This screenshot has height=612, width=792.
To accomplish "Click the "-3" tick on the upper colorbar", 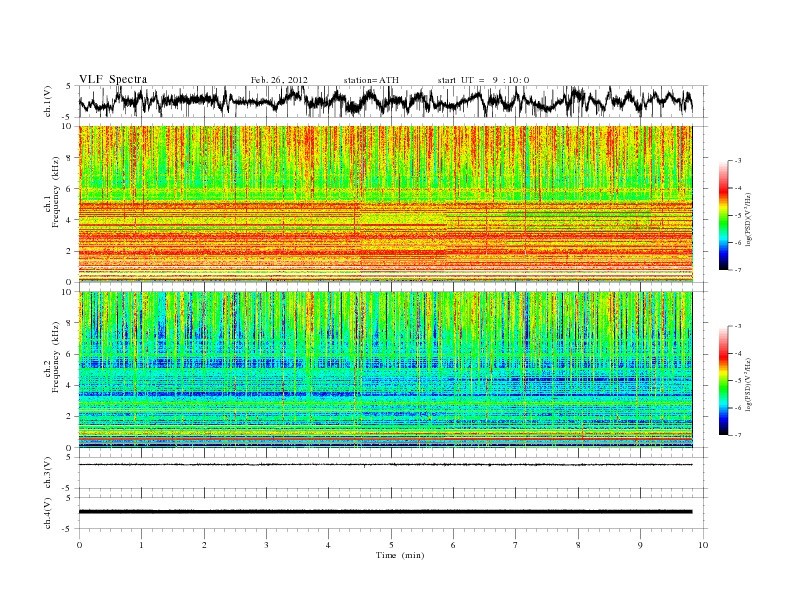I will 737,161.
